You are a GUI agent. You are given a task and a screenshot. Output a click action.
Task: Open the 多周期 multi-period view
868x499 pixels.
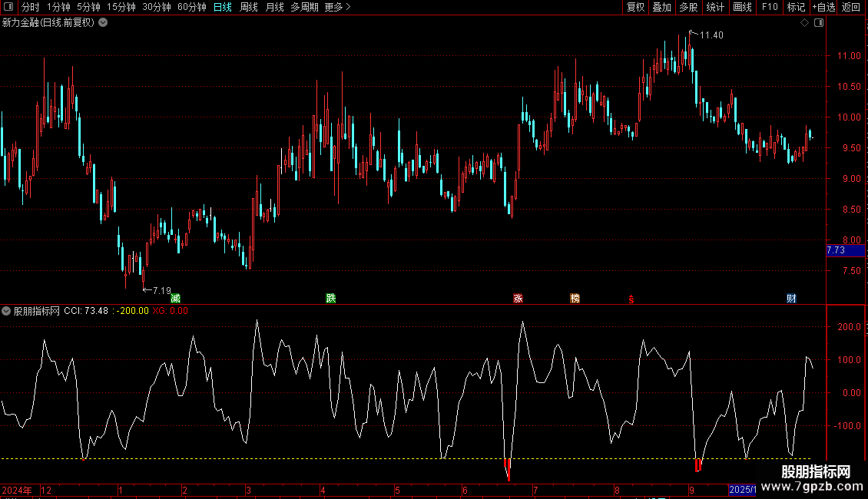pyautogui.click(x=304, y=7)
